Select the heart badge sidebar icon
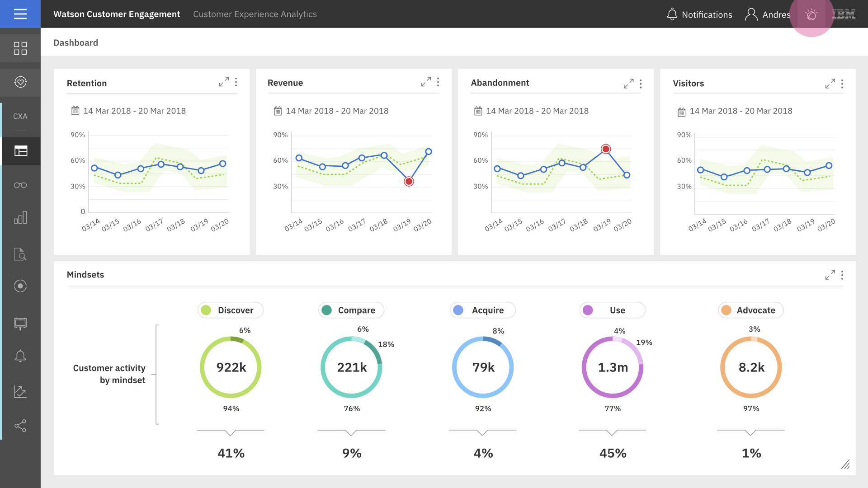This screenshot has height=488, width=868. click(x=20, y=82)
